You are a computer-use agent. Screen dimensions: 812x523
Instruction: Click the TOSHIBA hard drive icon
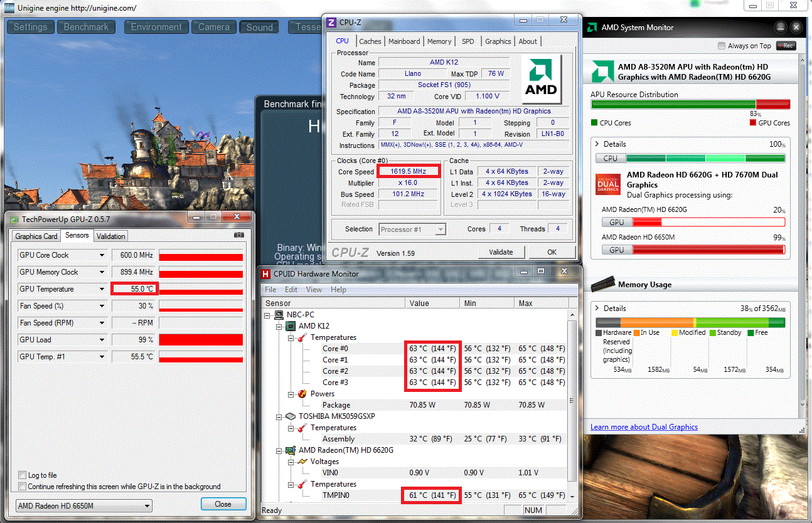tap(291, 416)
